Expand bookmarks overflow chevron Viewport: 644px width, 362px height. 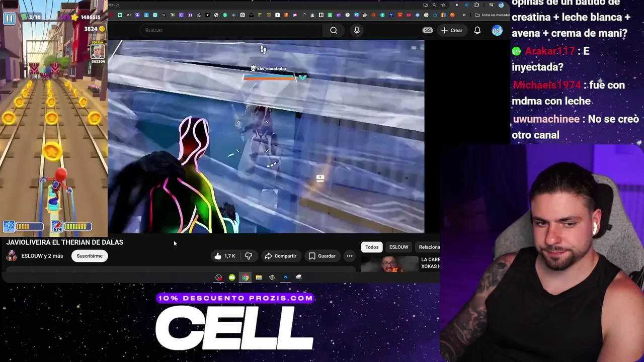point(464,15)
